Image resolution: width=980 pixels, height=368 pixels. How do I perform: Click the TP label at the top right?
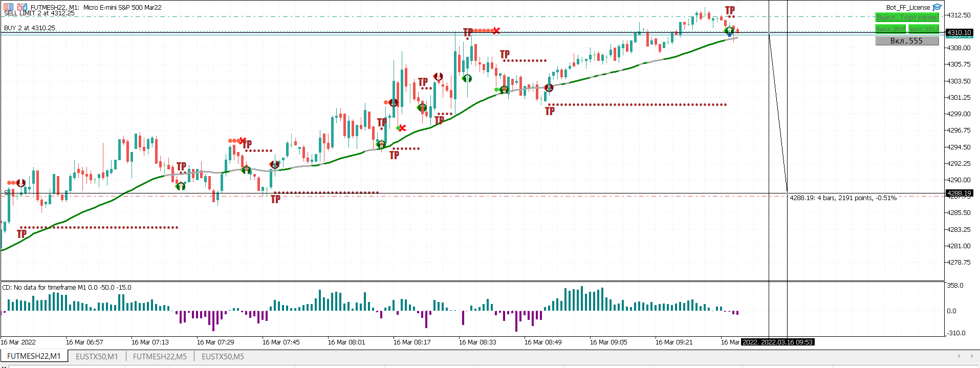tap(730, 11)
